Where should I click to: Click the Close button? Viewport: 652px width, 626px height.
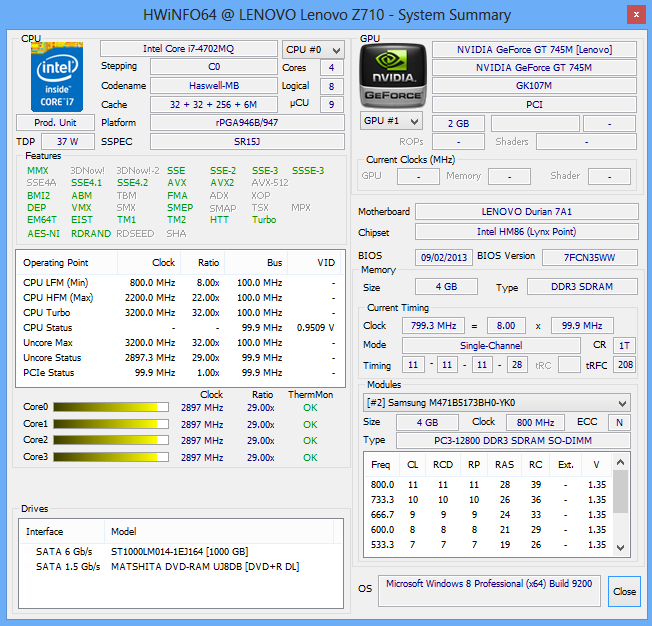(x=624, y=591)
